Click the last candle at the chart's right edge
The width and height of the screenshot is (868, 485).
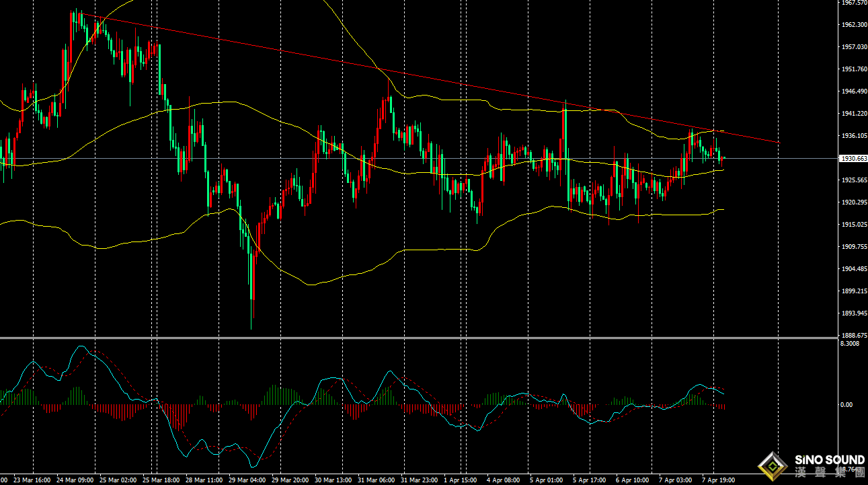[722, 158]
